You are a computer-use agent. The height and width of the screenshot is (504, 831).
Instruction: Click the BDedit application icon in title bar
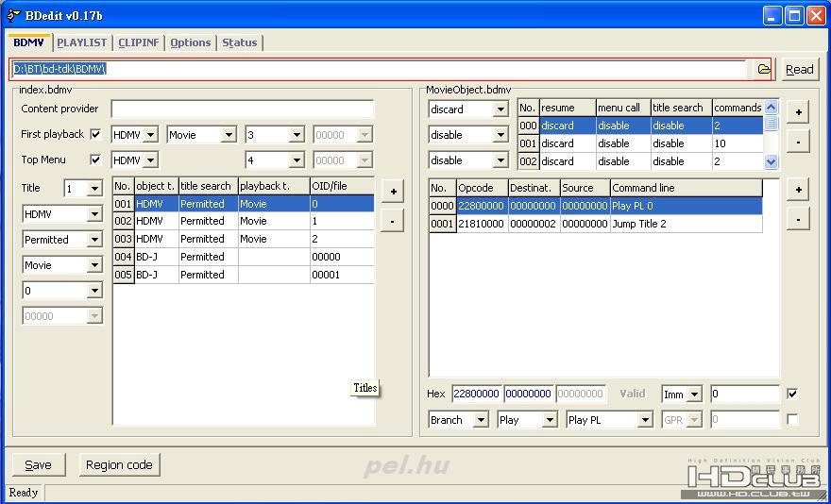point(13,15)
